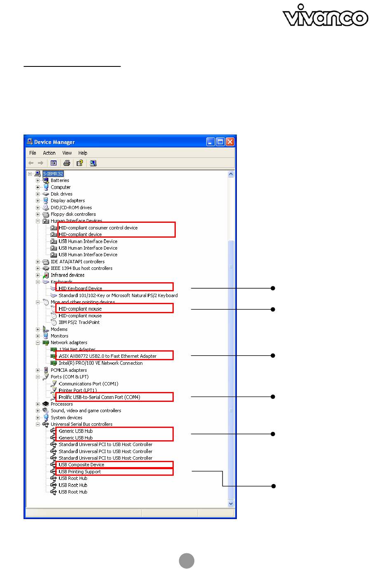
Task: Select the USB Composite Device entry
Action: click(x=81, y=465)
